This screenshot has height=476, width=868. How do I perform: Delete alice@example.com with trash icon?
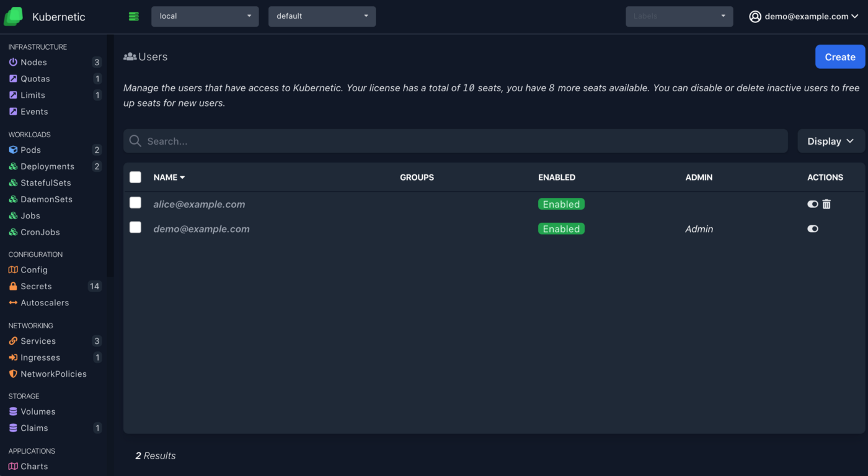coord(826,204)
